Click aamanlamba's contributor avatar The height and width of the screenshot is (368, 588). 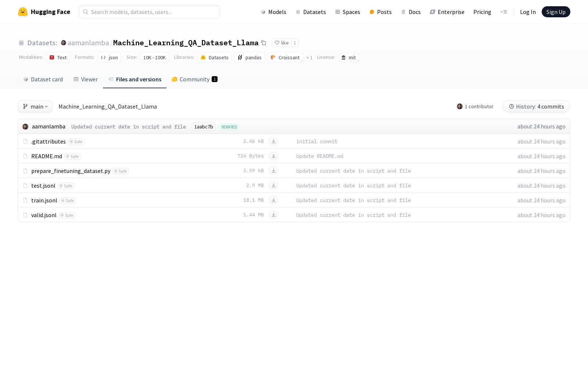coord(460,106)
